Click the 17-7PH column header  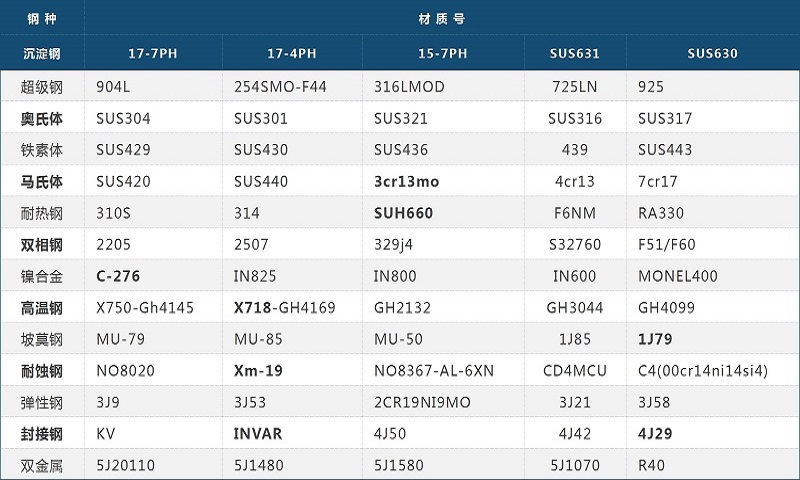click(x=153, y=53)
